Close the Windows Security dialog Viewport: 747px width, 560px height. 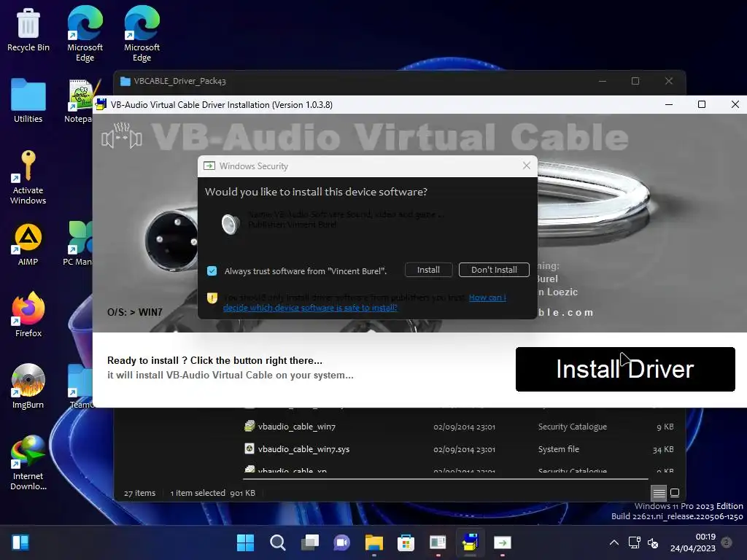click(x=527, y=166)
